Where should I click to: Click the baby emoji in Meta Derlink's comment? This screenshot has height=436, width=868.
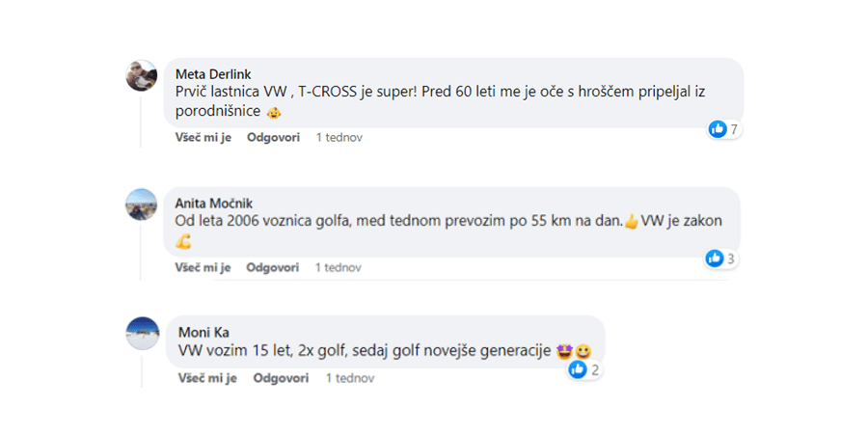click(274, 114)
